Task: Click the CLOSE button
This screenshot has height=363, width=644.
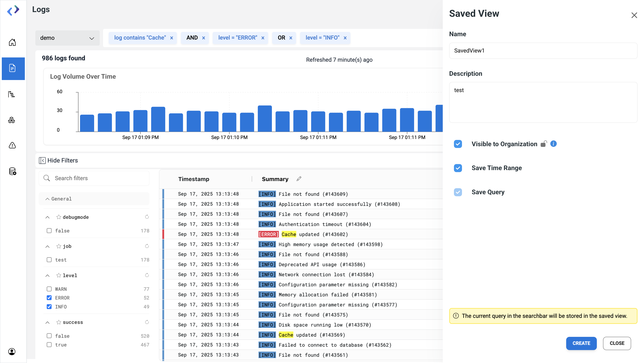Action: pyautogui.click(x=616, y=343)
